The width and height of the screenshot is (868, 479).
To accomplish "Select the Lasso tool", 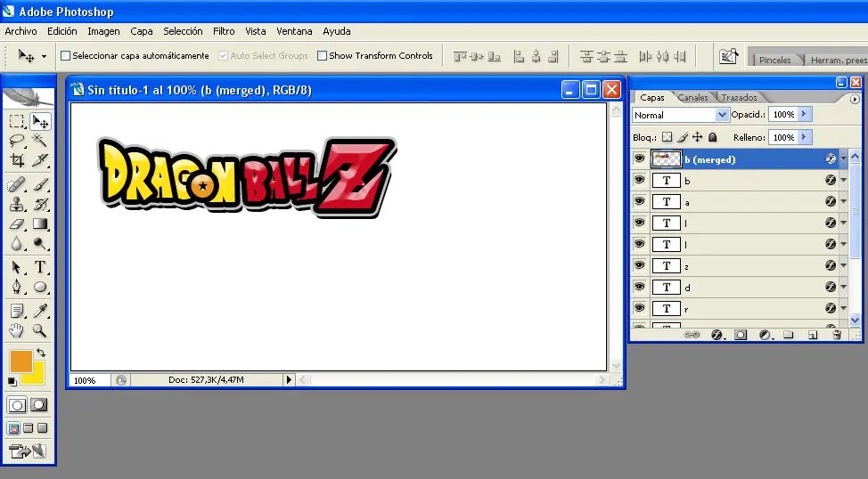I will [17, 140].
